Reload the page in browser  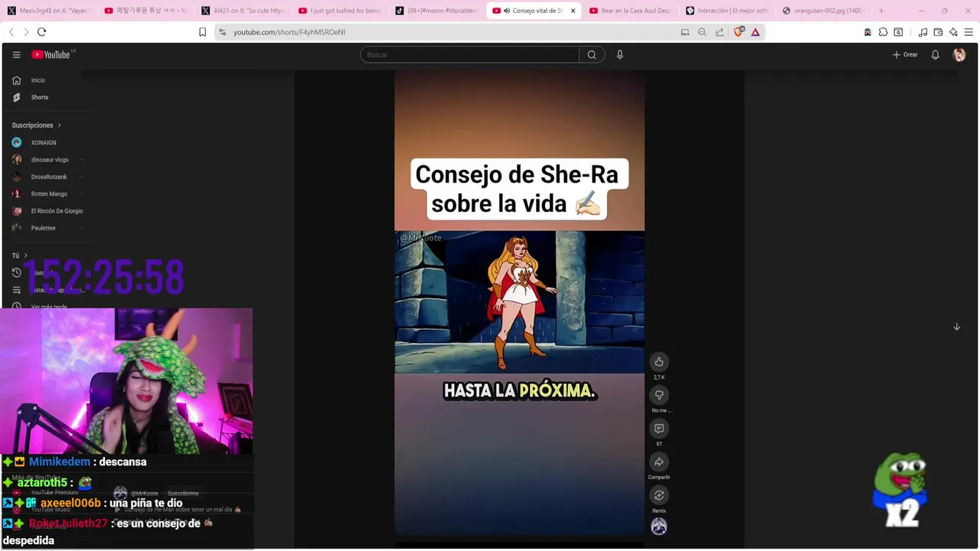41,32
